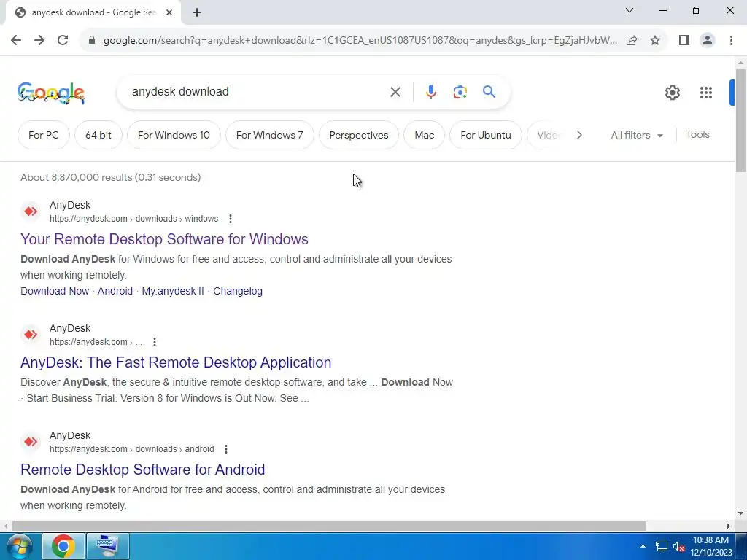747x560 pixels.
Task: Open more options for the second AnyDesk result
Action: tap(155, 342)
